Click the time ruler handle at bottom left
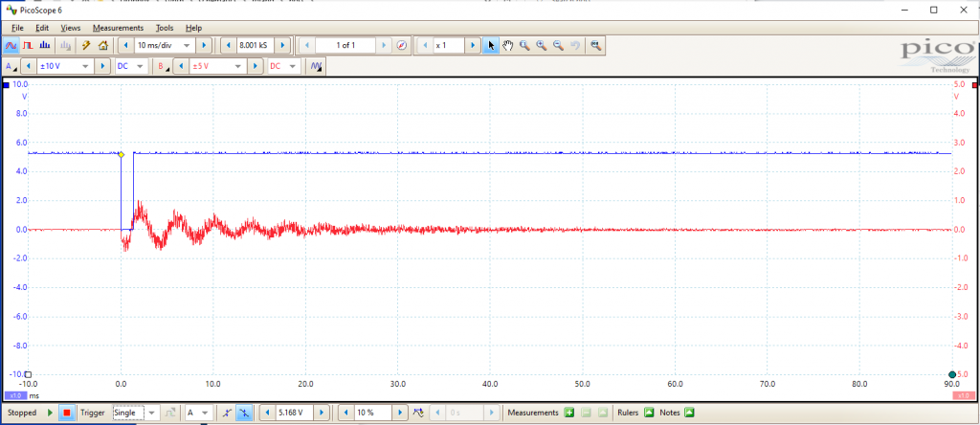Screen dimensions: 980x425 [28, 374]
